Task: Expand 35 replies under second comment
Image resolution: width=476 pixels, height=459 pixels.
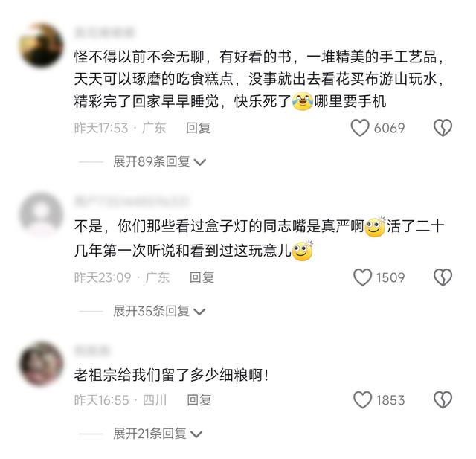Action: [159, 311]
